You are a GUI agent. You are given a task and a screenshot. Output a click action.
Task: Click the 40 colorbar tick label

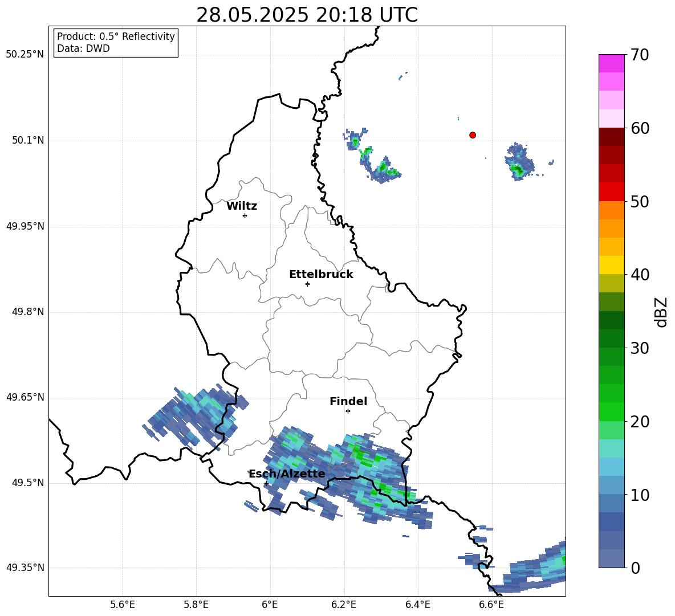pyautogui.click(x=640, y=275)
